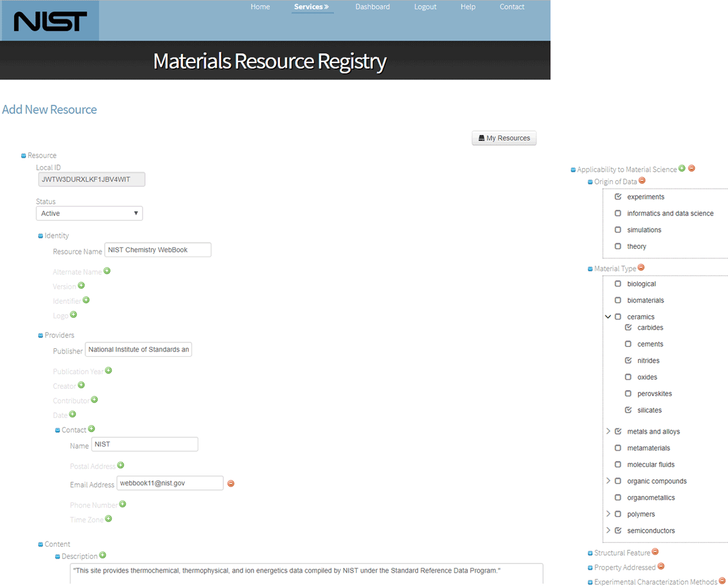This screenshot has width=728, height=586.
Task: Check informatics and data science
Action: coord(618,214)
